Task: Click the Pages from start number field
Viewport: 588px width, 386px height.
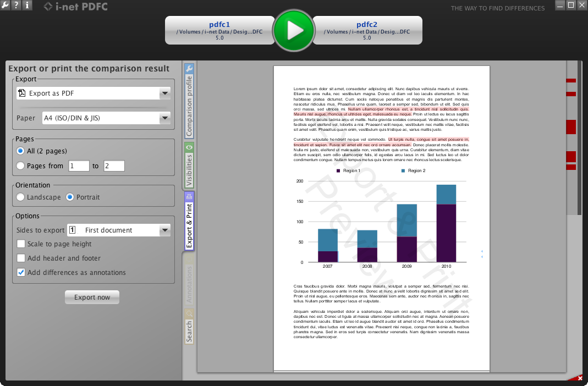Action: coord(79,166)
